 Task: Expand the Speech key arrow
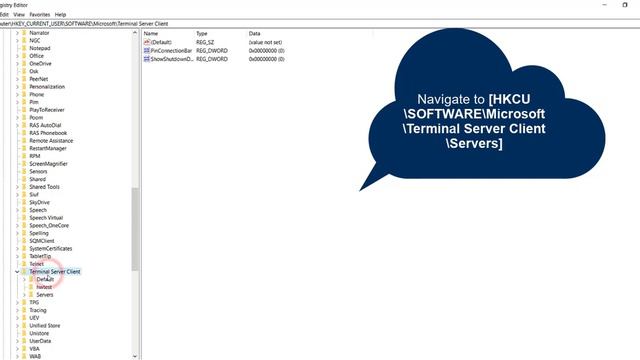(17, 210)
